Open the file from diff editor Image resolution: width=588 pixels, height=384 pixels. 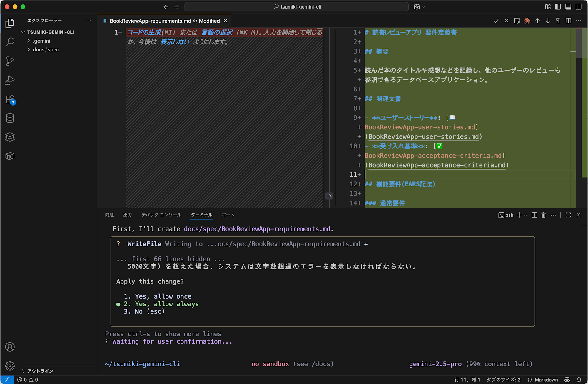pos(517,21)
